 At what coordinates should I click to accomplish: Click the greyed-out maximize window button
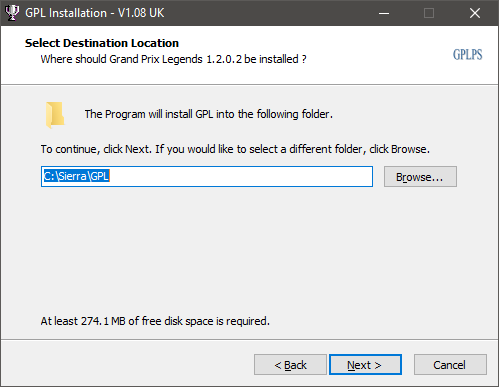(x=429, y=13)
